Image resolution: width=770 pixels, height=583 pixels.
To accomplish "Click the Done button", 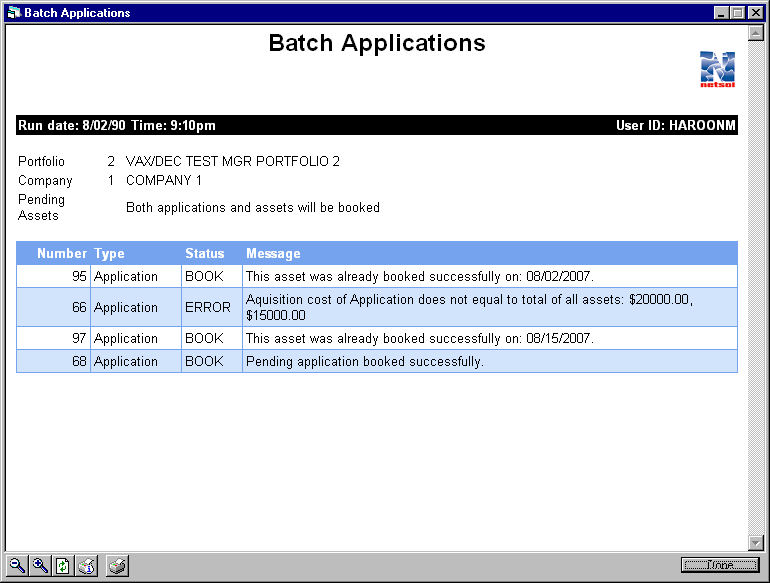I will [720, 565].
